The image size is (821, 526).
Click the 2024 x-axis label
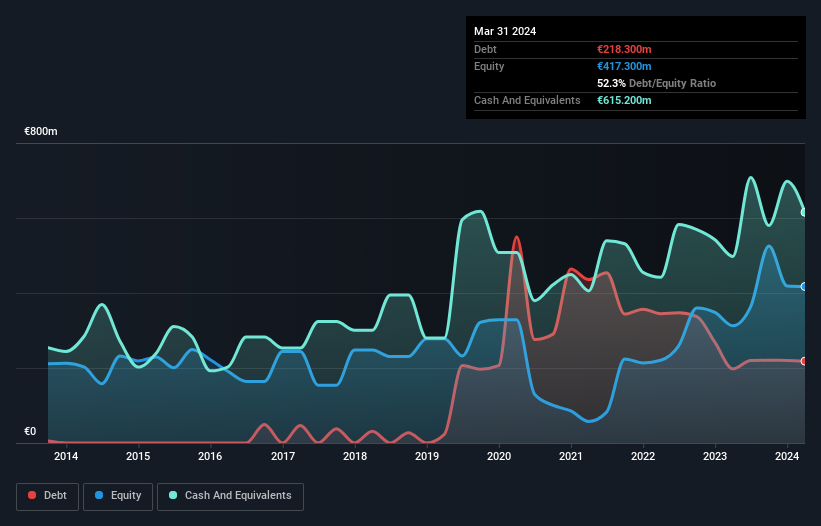click(787, 456)
